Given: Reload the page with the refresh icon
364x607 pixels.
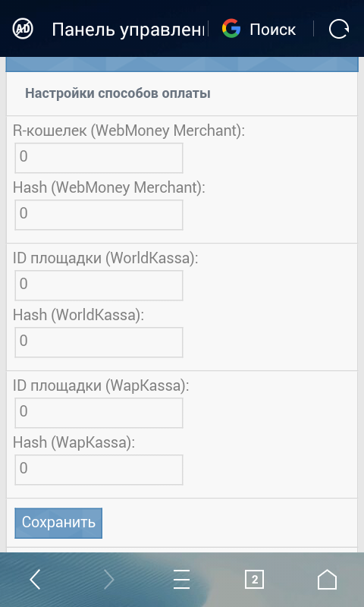Looking at the screenshot, I should 339,29.
